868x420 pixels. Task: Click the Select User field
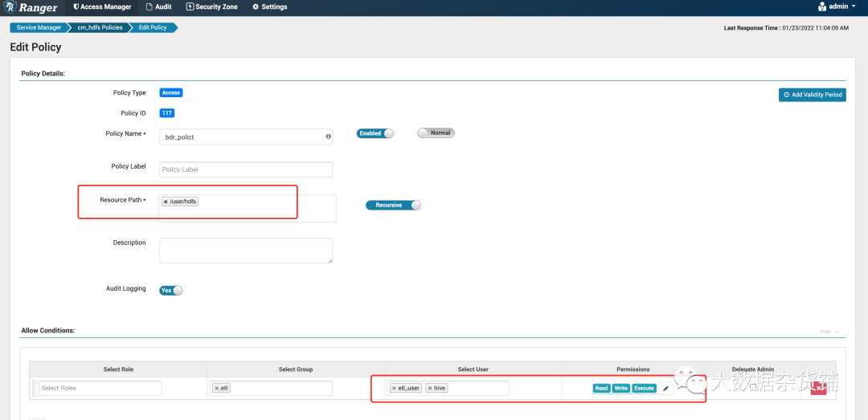448,388
